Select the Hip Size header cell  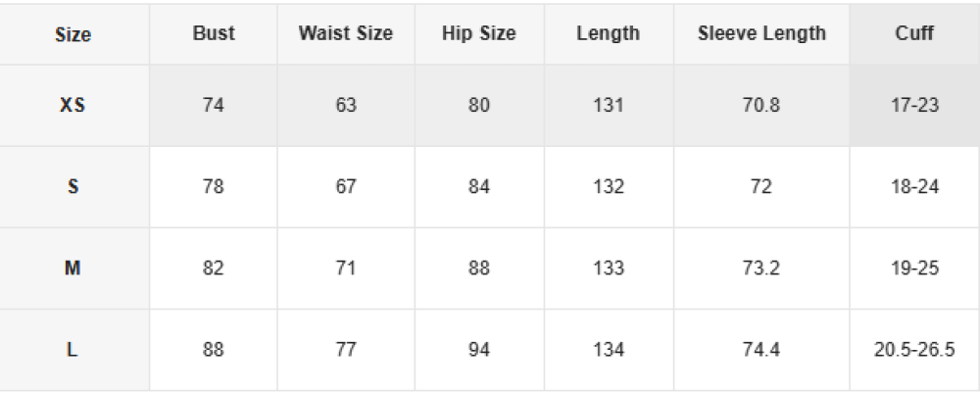(x=479, y=33)
